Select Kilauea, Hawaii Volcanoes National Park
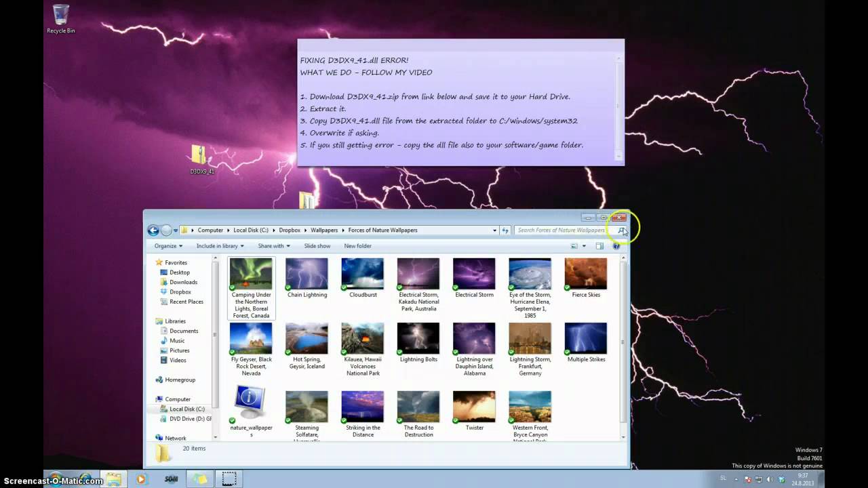This screenshot has width=868, height=488. pos(363,349)
